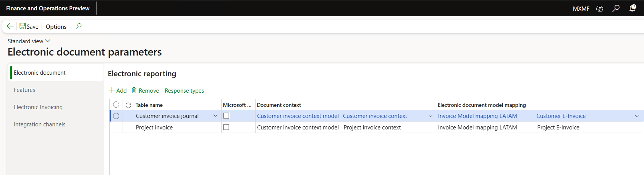The height and width of the screenshot is (175, 644).
Task: Go back with the left arrow icon
Action: click(10, 26)
